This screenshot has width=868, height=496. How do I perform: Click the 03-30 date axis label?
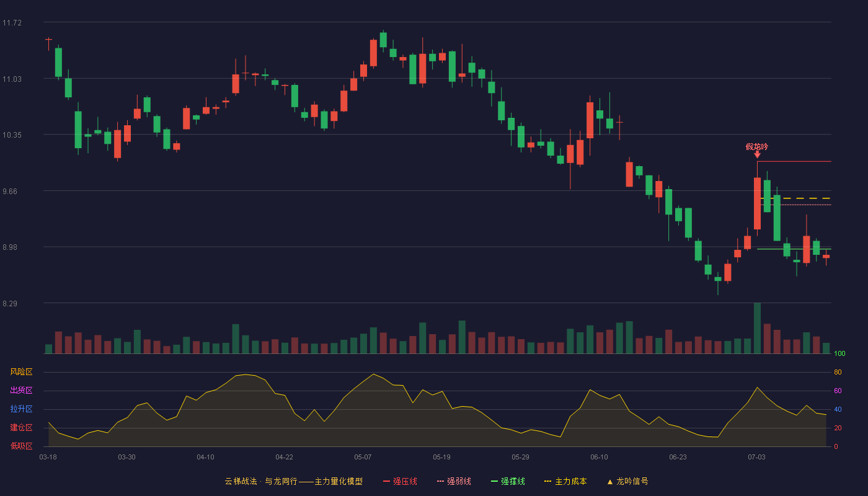[x=126, y=457]
